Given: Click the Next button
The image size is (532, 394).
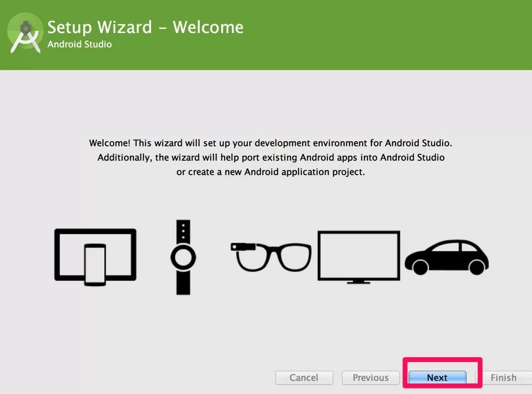Looking at the screenshot, I should (x=437, y=377).
